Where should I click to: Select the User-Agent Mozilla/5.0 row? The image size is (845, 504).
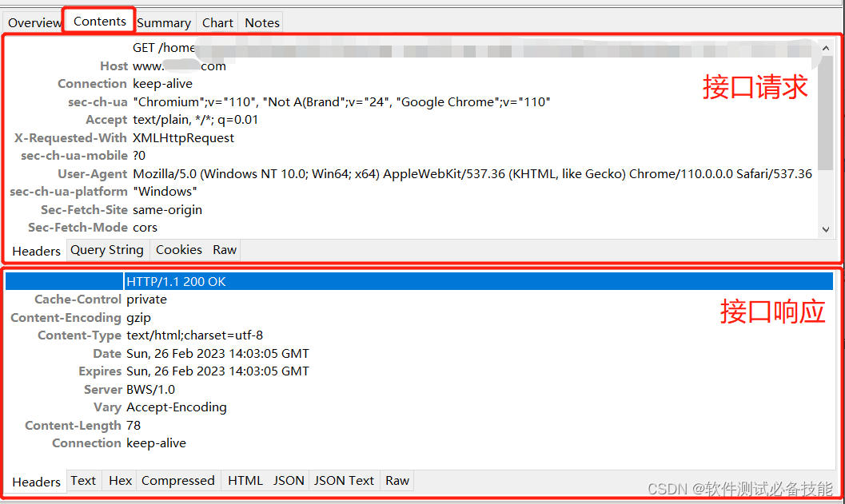(x=411, y=174)
